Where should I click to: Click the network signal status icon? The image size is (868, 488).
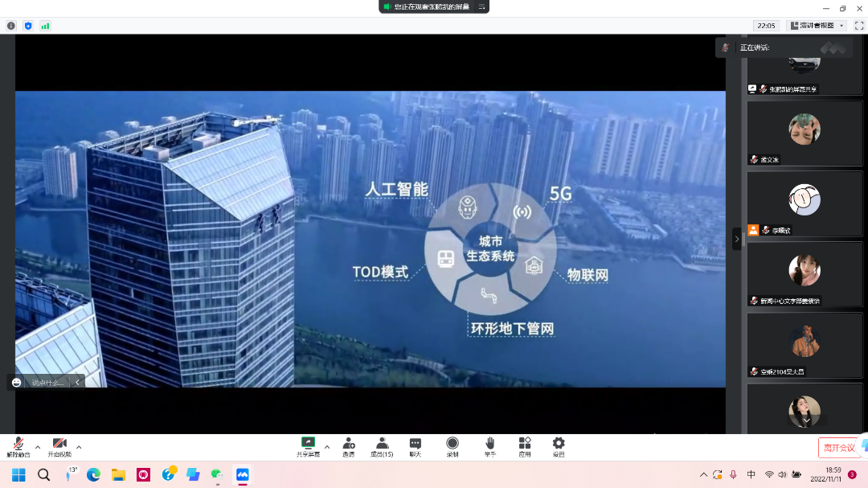(x=45, y=26)
